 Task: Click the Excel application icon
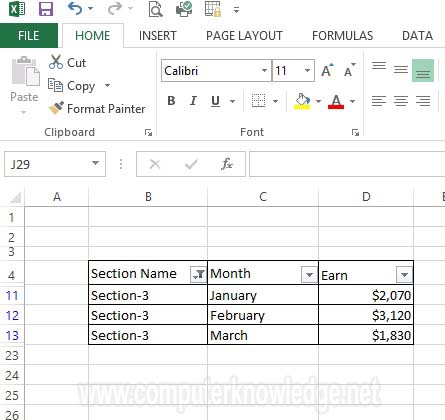(x=17, y=9)
